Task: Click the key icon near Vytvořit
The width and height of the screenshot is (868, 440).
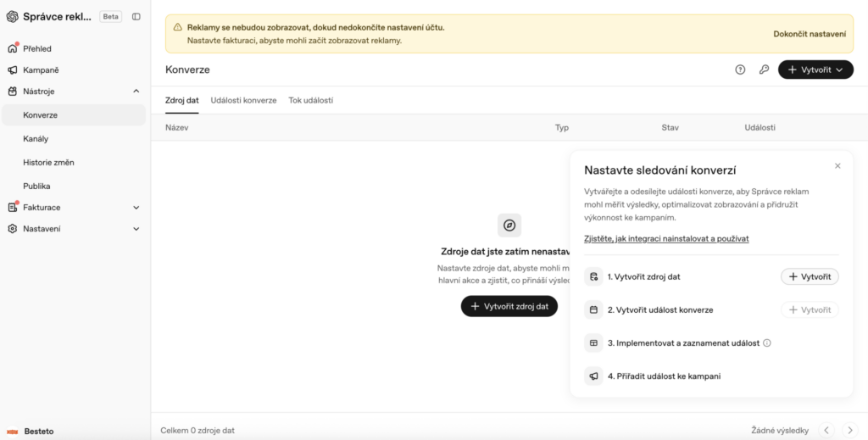Action: pyautogui.click(x=764, y=70)
